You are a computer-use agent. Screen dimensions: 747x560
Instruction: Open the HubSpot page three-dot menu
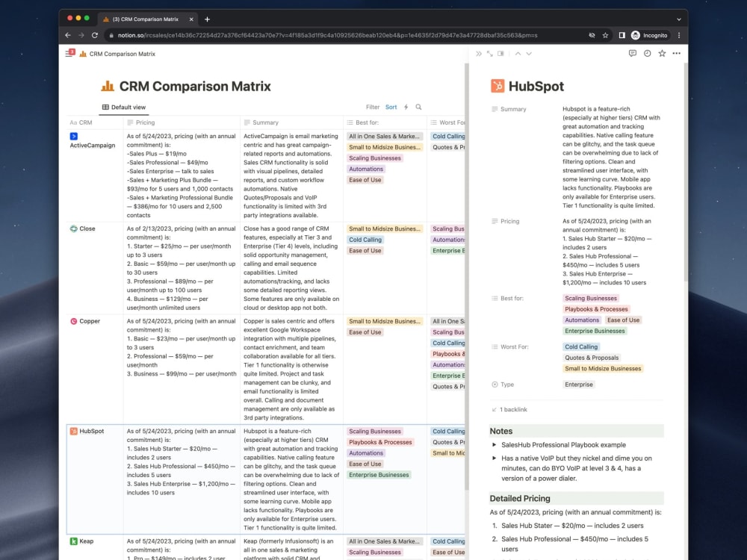(x=677, y=53)
